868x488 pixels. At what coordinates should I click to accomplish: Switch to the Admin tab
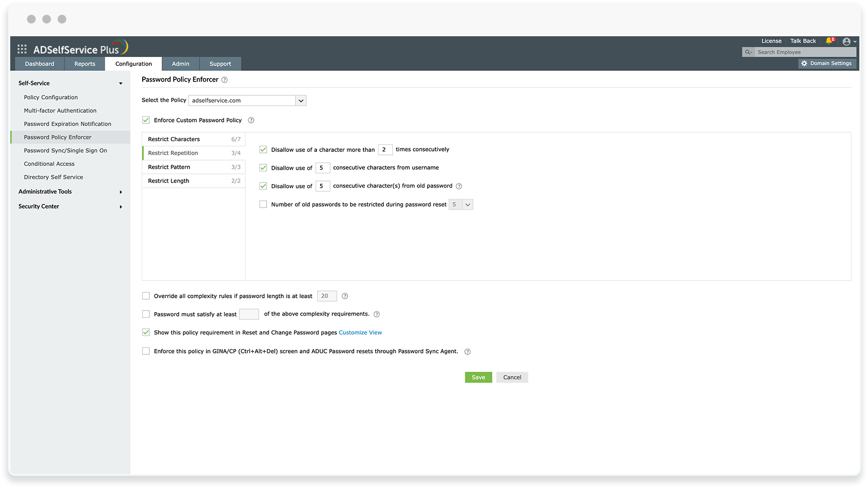pos(180,63)
